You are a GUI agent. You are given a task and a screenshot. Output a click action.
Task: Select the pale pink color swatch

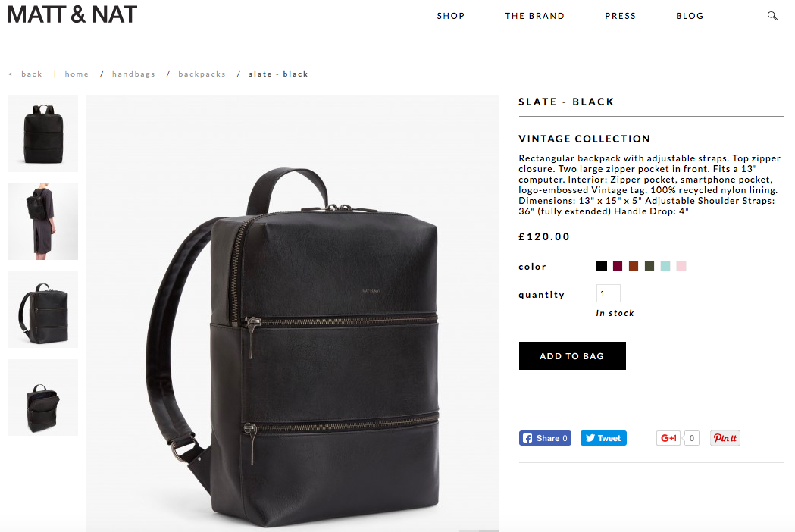[681, 266]
